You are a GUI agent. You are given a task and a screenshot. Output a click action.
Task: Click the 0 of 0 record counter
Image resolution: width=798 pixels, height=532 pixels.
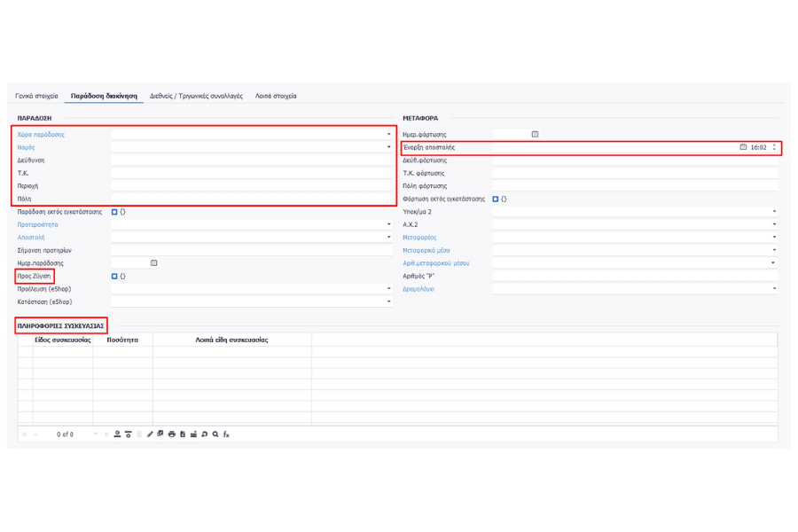click(x=65, y=434)
